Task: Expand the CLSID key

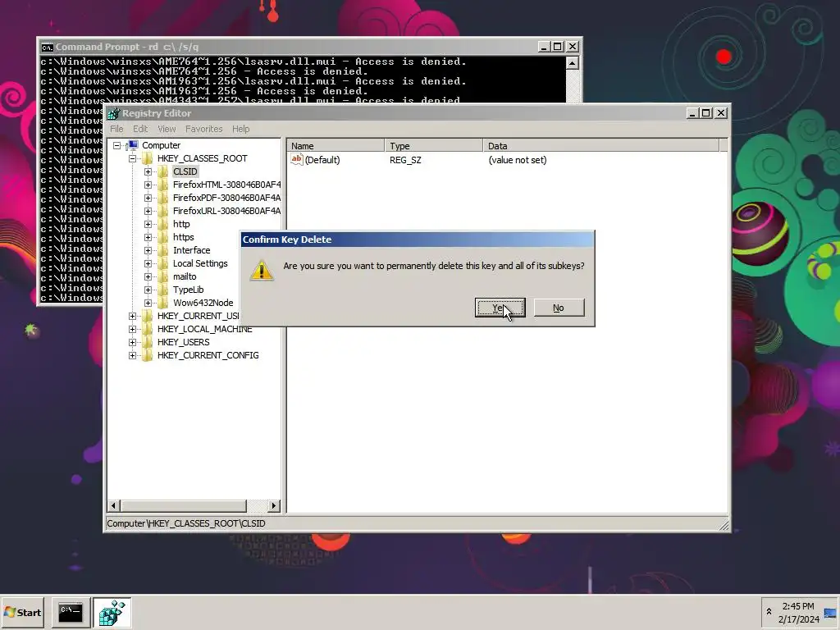Action: pos(148,171)
